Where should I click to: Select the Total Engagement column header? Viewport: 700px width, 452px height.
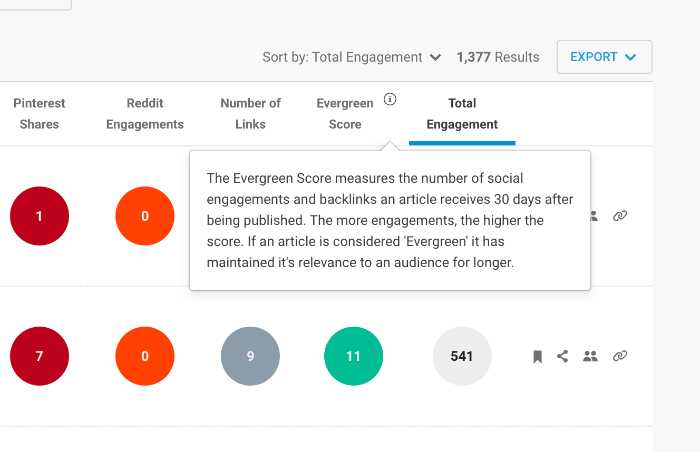tap(462, 113)
